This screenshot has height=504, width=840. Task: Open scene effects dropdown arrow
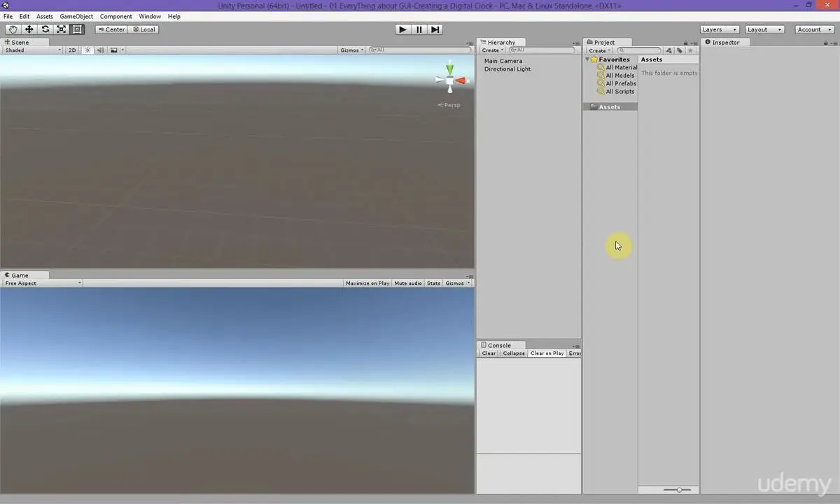pos(122,50)
